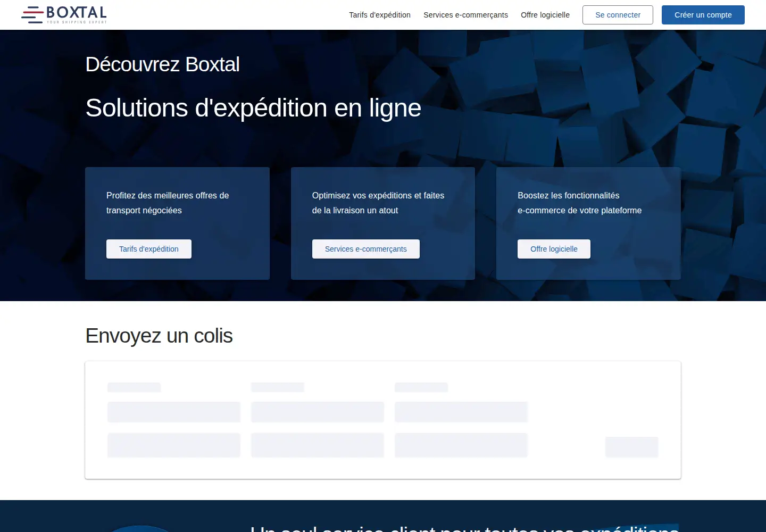Select Tarifs d'expédition button in first card
Image resolution: width=766 pixels, height=532 pixels.
[149, 249]
